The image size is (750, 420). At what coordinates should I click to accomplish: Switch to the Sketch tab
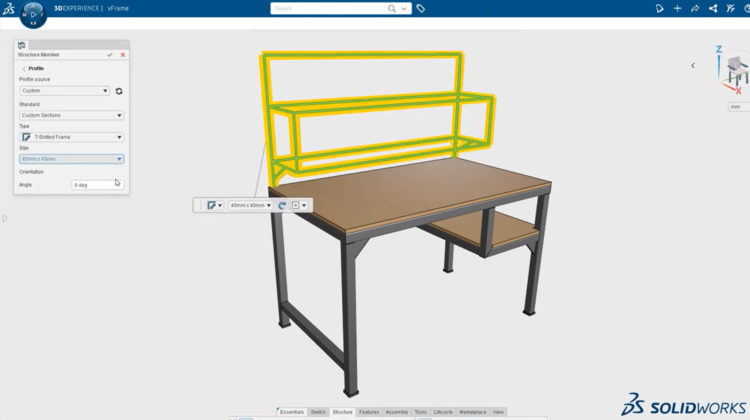point(318,412)
